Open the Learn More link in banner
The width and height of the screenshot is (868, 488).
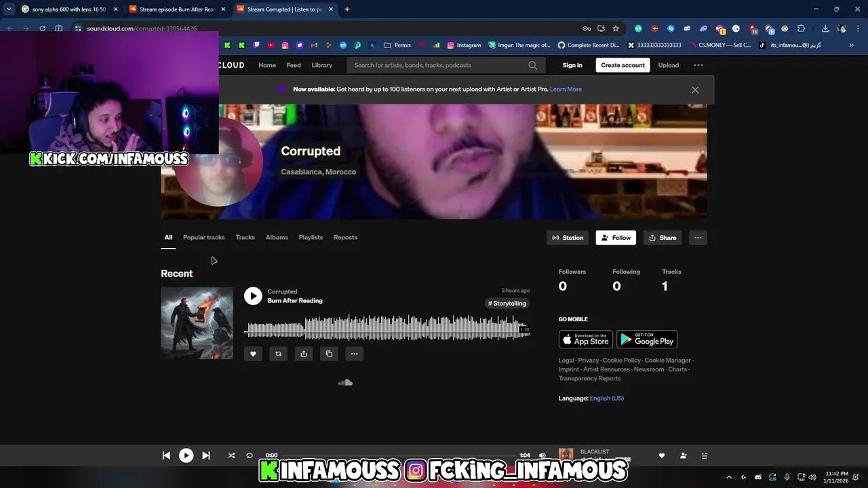point(566,89)
